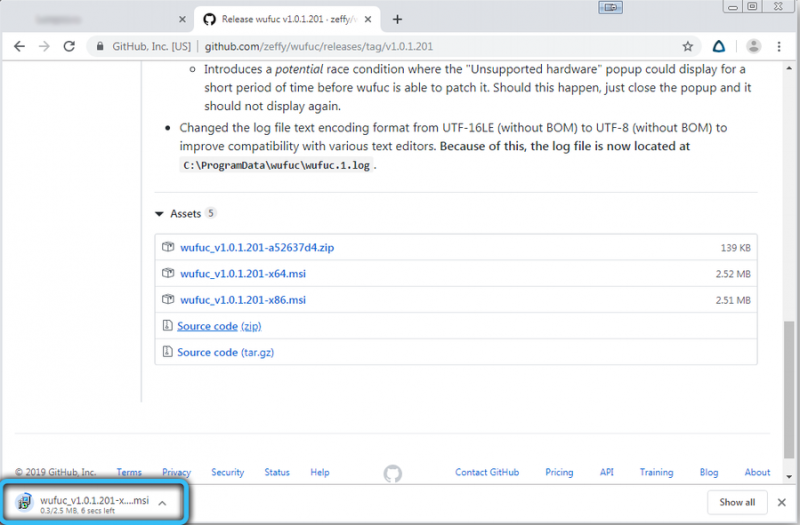Click the package icon beside the a52637d4.zip asset
This screenshot has height=525, width=800.
pos(168,247)
